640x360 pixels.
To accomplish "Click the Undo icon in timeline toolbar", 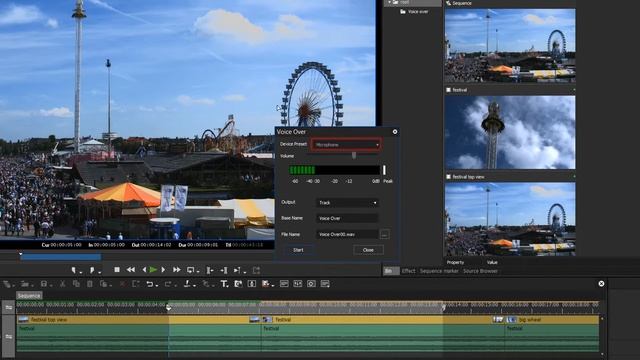I will click(150, 284).
